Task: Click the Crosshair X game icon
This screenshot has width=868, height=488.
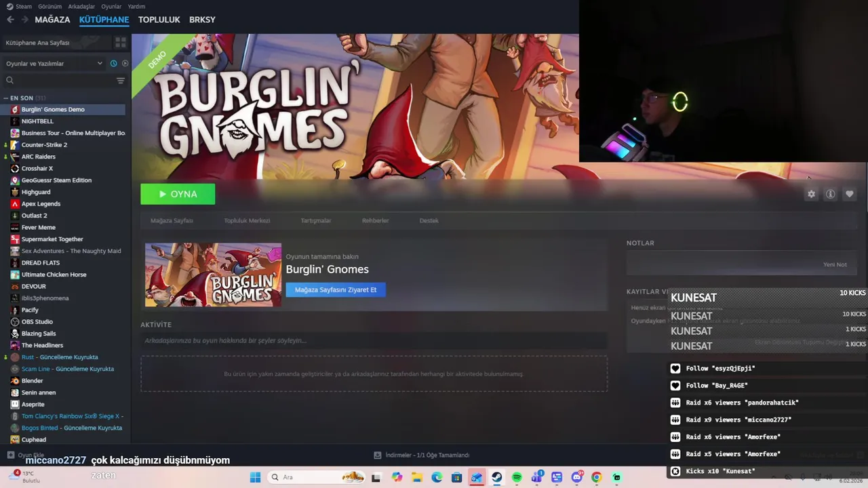Action: click(15, 168)
